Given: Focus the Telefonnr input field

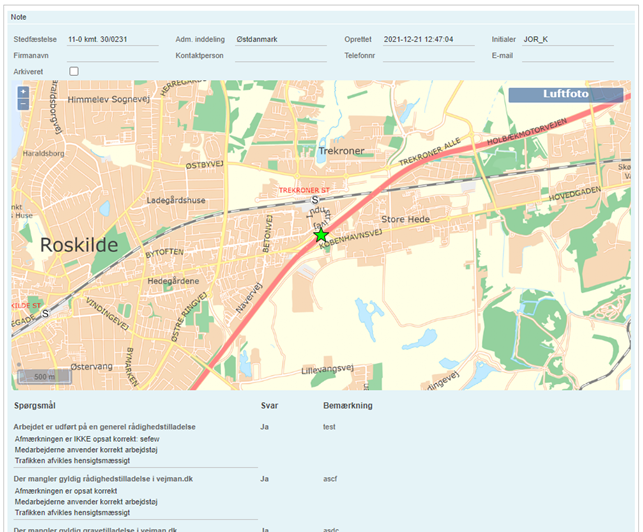Looking at the screenshot, I should click(x=428, y=55).
